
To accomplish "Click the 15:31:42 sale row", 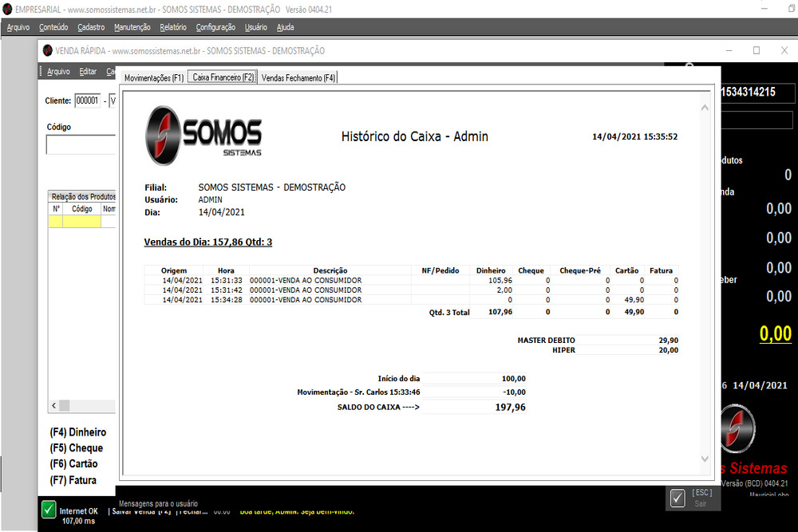I will pyautogui.click(x=411, y=290).
